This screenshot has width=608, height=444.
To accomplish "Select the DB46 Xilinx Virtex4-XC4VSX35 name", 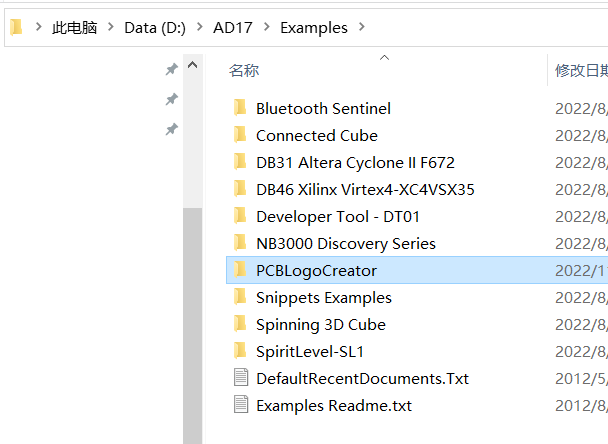I will tap(365, 190).
